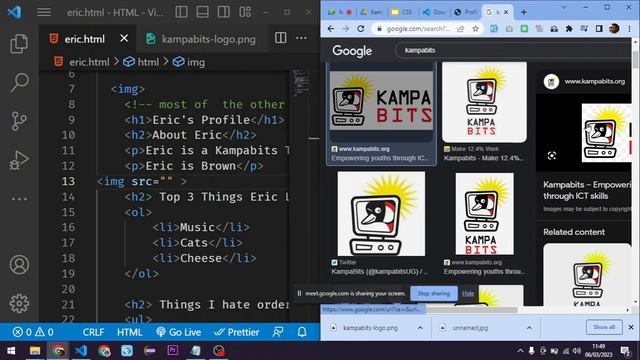
Task: Bookmark this page with the star
Action: click(476, 29)
